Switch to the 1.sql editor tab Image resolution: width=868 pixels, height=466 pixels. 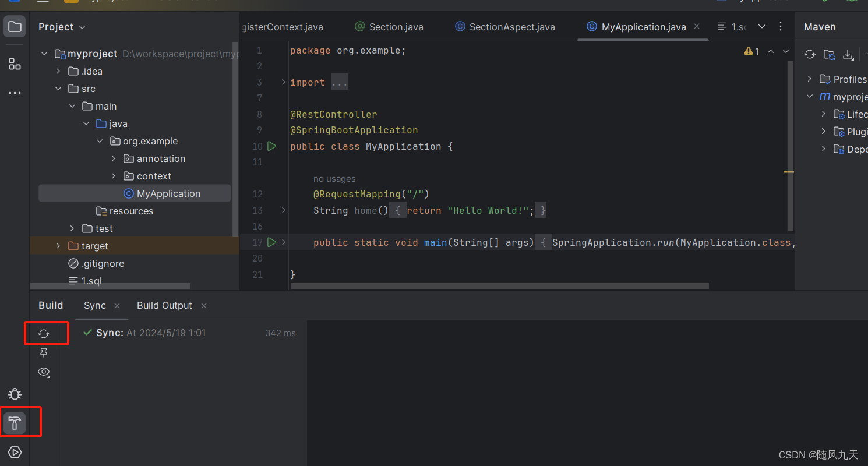[x=732, y=27]
